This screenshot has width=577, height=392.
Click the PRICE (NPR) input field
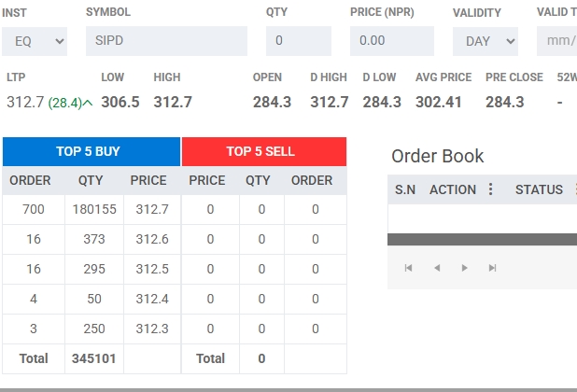click(392, 41)
